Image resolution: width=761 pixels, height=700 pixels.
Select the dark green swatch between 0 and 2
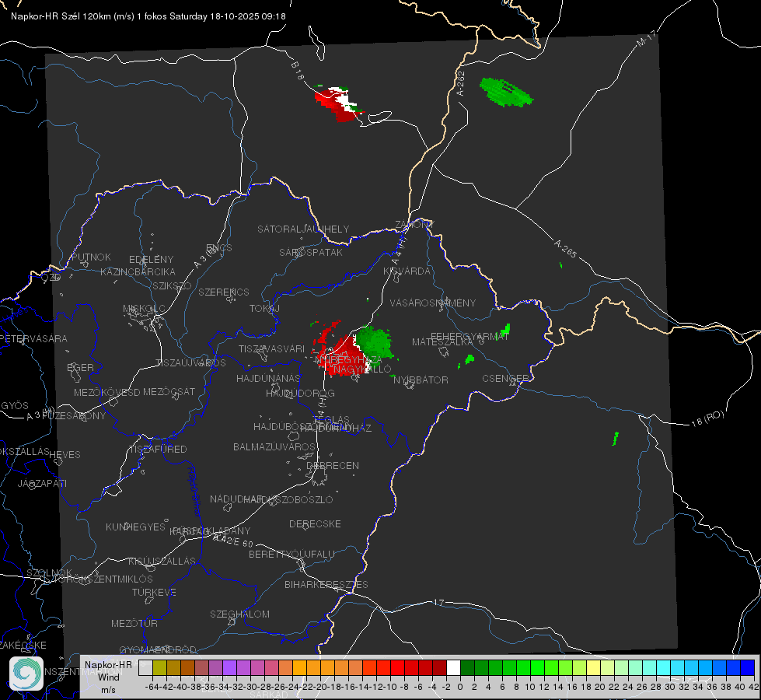pos(467,668)
